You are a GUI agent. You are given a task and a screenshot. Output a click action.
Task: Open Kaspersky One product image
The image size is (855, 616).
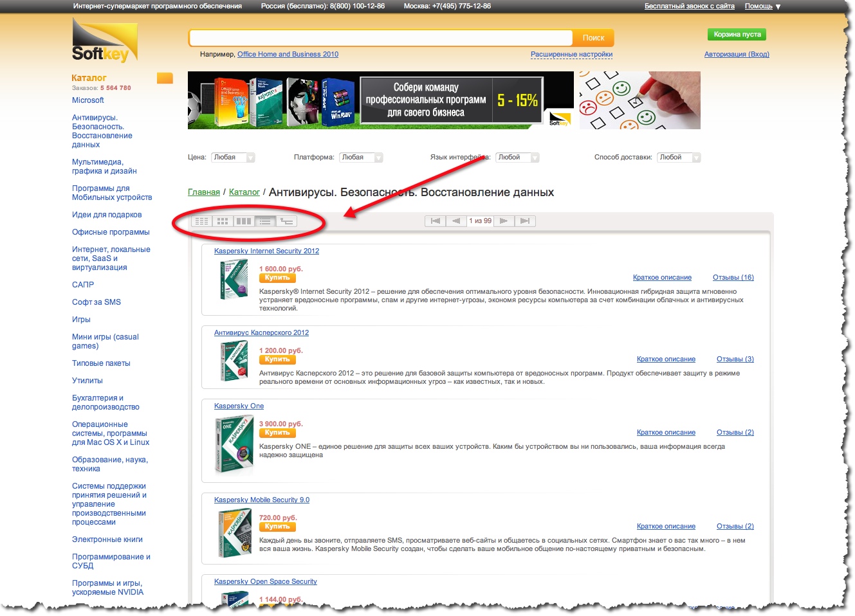[x=234, y=445]
